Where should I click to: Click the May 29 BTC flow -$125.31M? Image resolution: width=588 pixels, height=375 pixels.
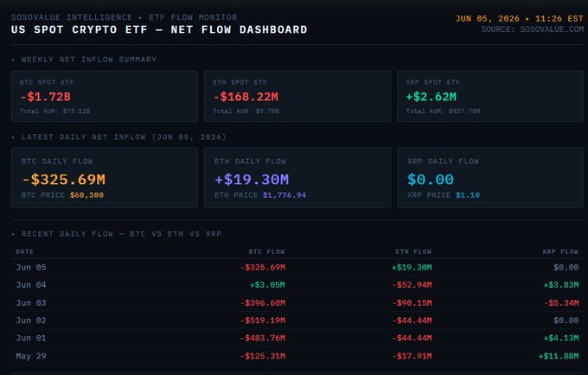[x=263, y=356]
